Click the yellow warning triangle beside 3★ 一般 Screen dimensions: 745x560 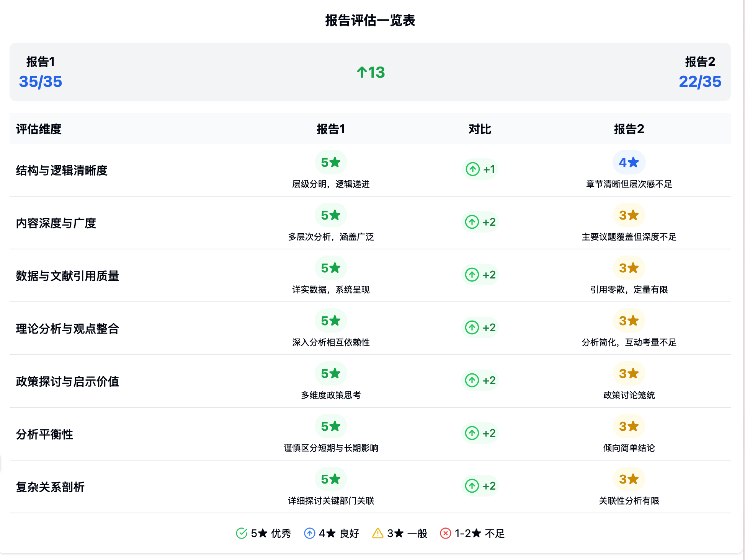(x=377, y=533)
